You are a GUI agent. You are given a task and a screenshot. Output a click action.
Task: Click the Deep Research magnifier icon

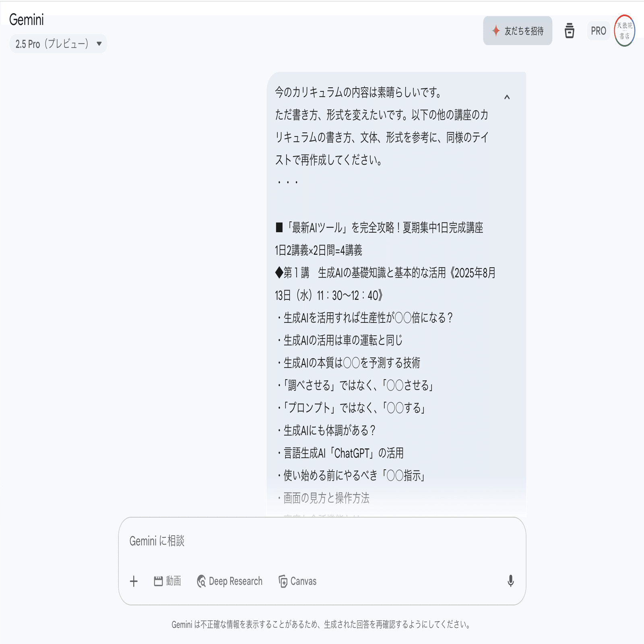(x=201, y=581)
